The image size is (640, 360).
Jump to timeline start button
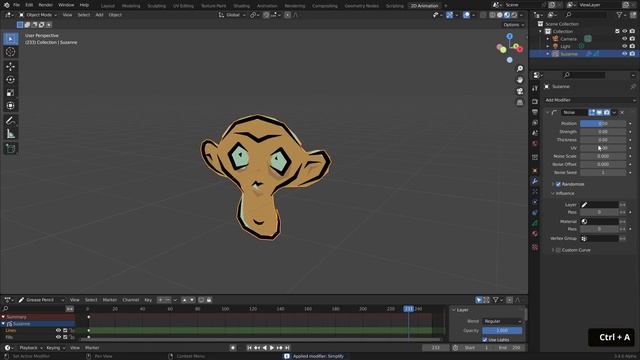pos(249,348)
